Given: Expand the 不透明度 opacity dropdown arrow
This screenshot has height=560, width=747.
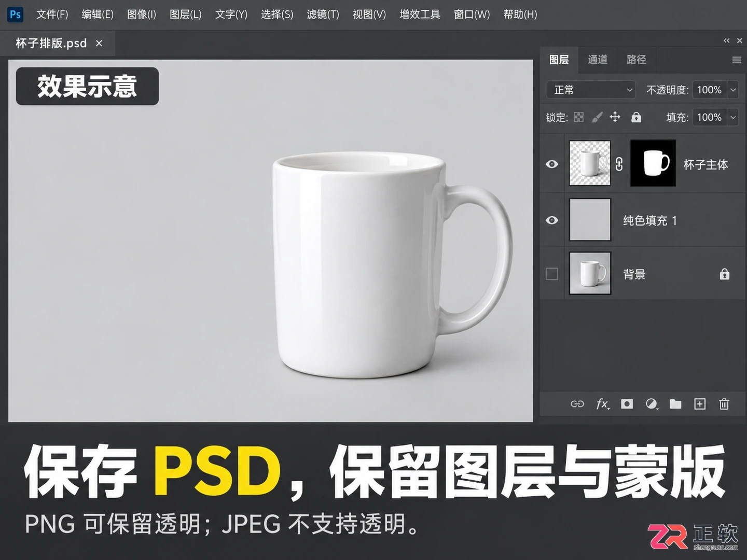Looking at the screenshot, I should point(733,90).
